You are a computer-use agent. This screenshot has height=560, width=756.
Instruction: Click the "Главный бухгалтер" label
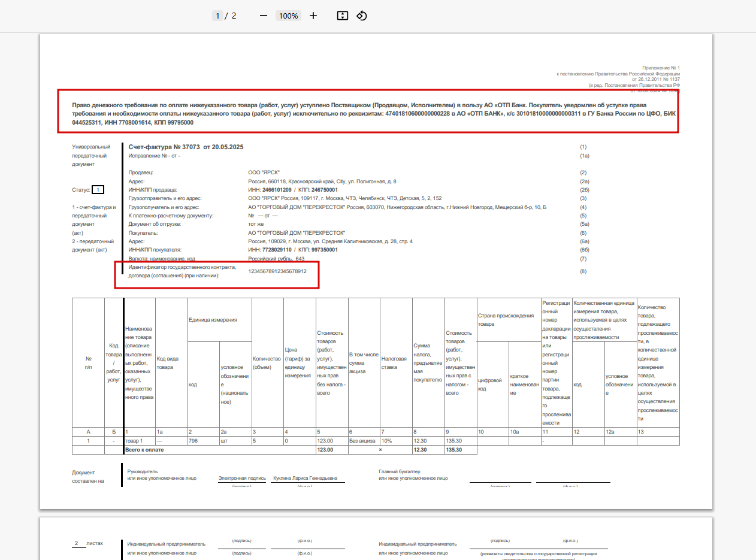(x=400, y=471)
